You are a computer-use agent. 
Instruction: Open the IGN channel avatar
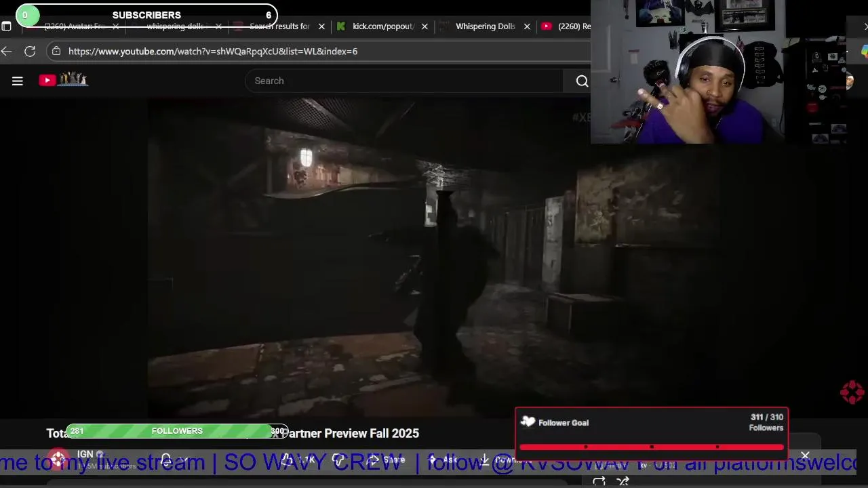58,459
